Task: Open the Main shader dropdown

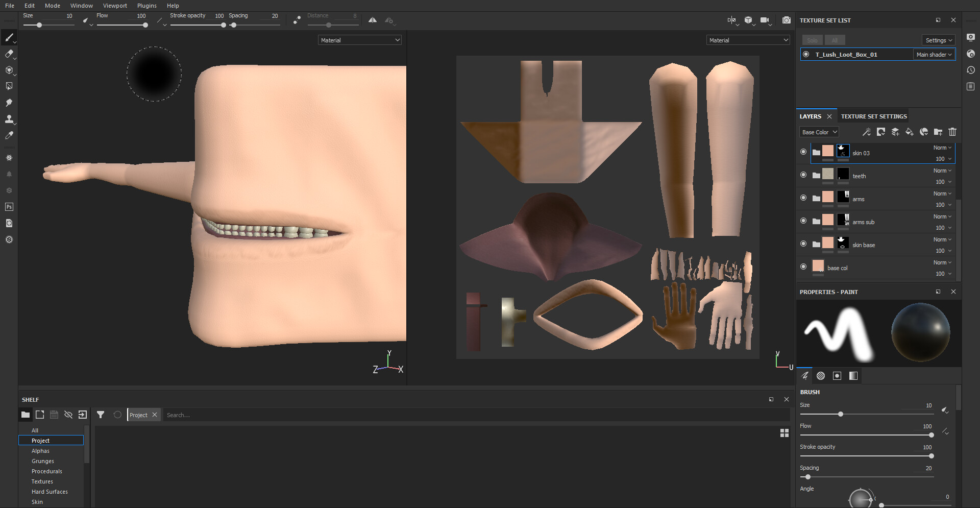Action: (934, 54)
